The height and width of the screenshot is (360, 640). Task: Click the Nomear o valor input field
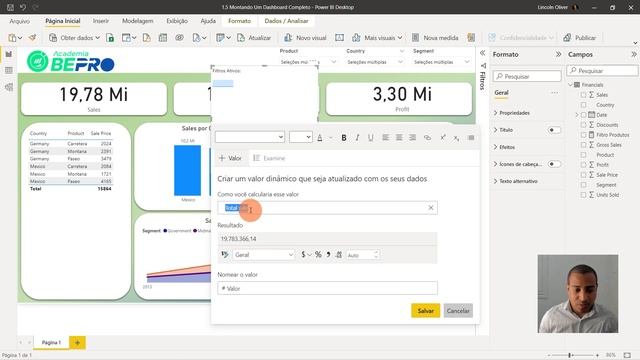point(327,288)
